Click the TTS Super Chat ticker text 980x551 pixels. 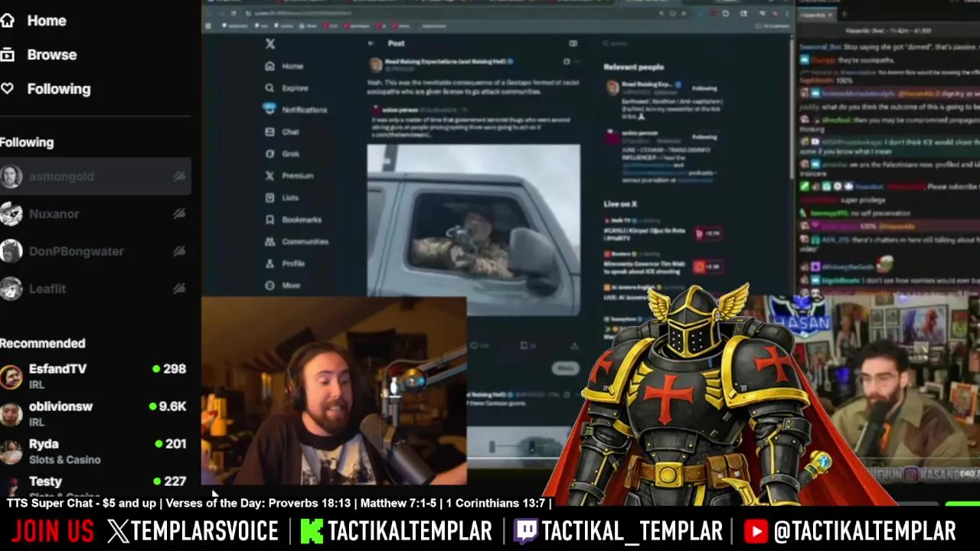(x=279, y=503)
